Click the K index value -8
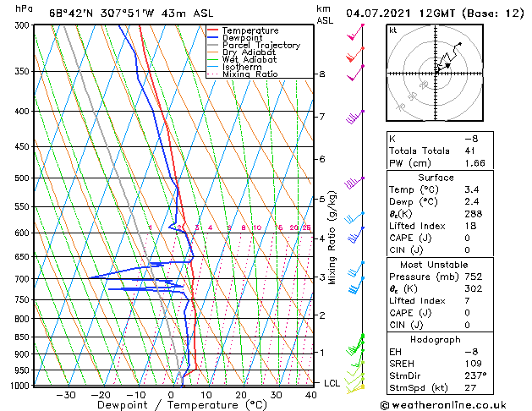 471,139
